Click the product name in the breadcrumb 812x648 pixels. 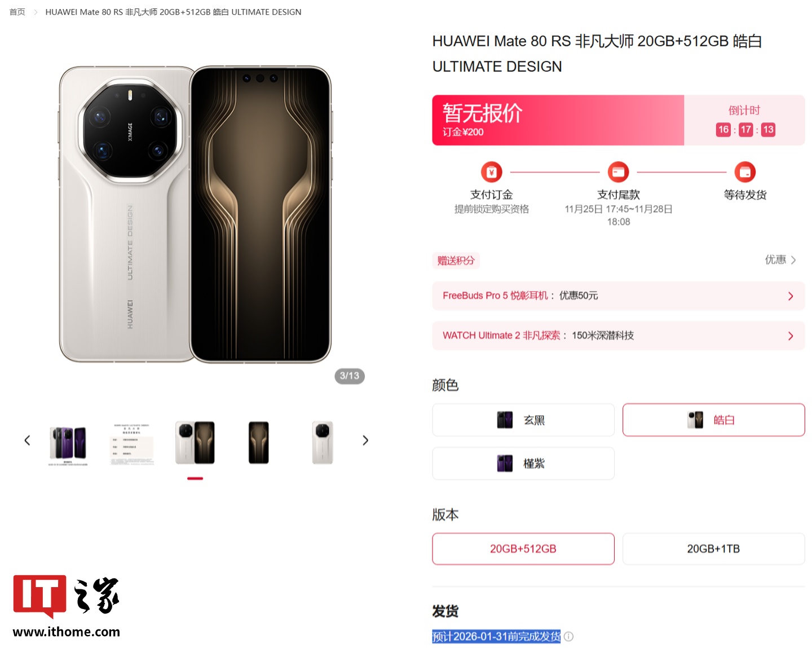(173, 12)
